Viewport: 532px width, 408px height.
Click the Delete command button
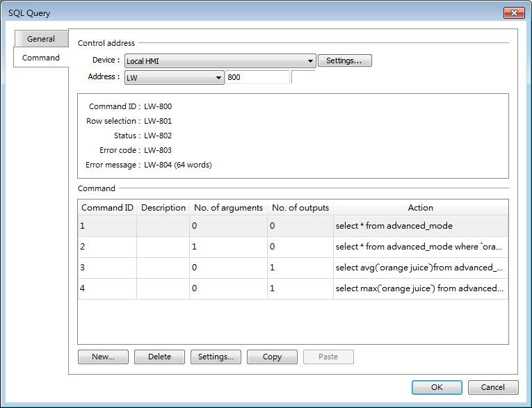[159, 357]
